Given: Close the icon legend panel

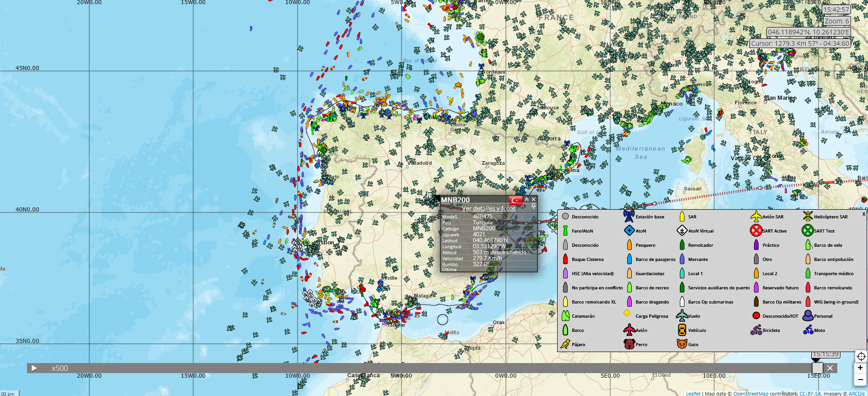Looking at the screenshot, I should 864,214.
